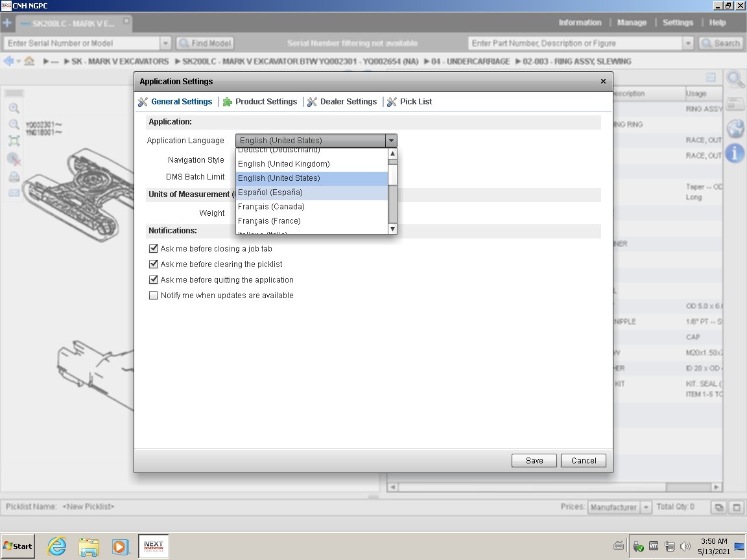
Task: Click the part number search field
Action: tap(575, 43)
